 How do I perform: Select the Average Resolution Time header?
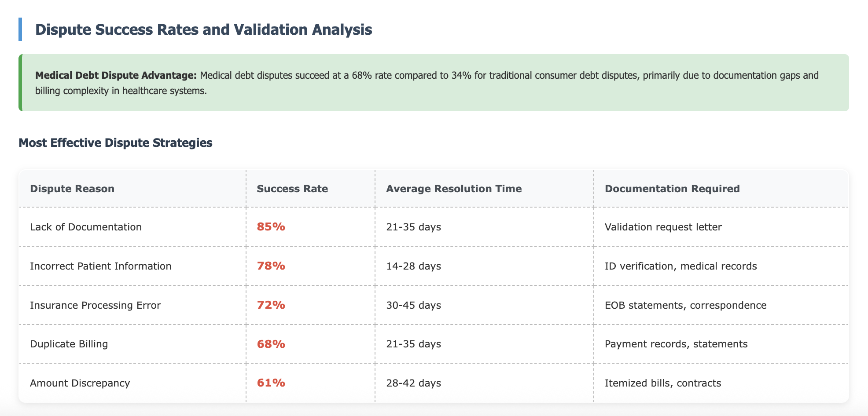click(x=484, y=189)
